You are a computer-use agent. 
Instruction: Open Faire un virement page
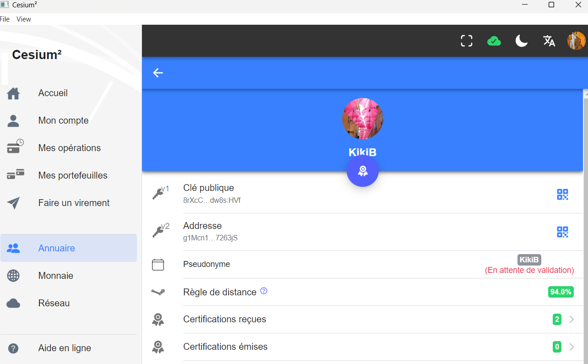pos(74,203)
